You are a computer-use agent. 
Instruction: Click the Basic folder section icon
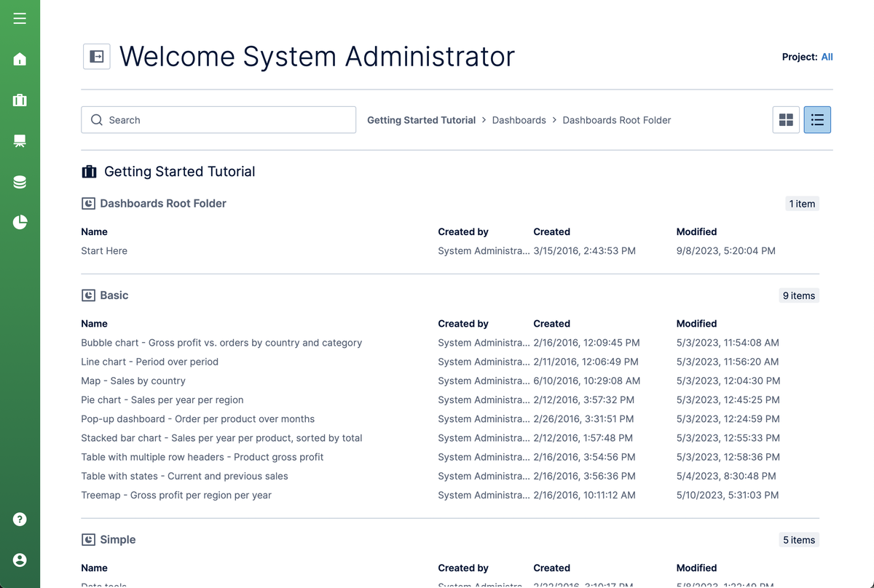(x=88, y=295)
